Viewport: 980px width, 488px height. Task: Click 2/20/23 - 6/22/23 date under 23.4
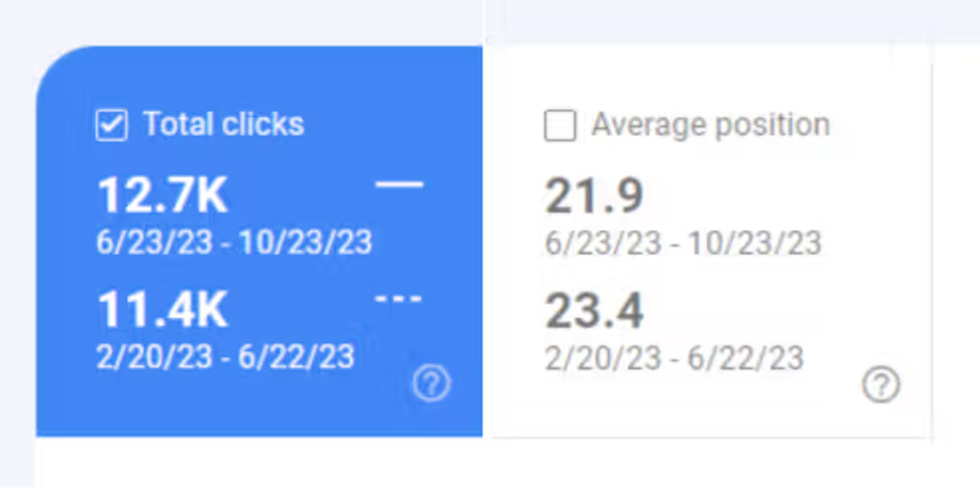[674, 358]
